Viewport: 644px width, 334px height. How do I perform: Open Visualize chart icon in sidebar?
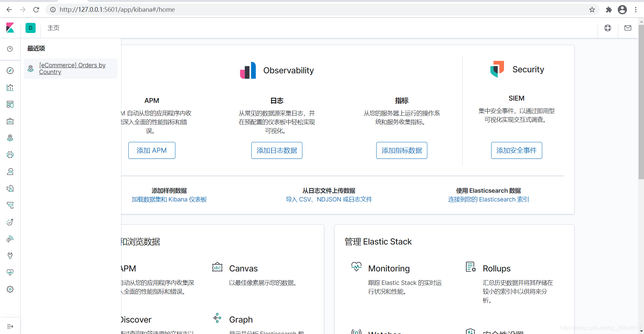click(x=10, y=87)
